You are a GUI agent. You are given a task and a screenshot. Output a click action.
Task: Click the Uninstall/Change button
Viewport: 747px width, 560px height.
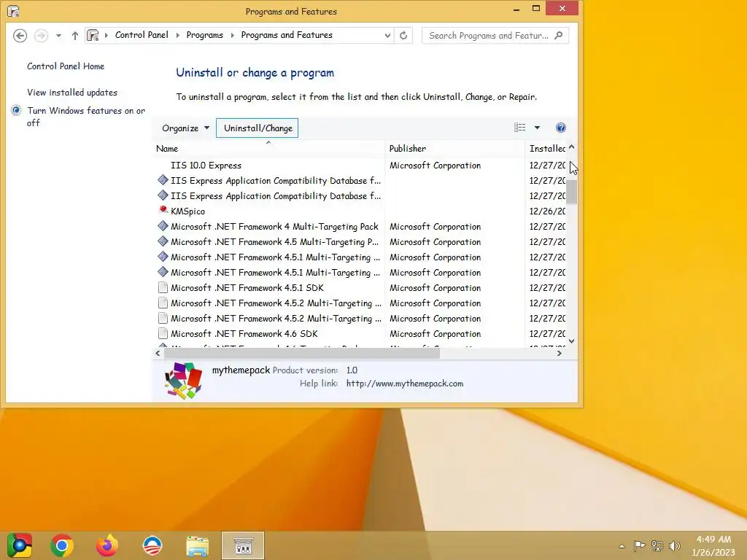click(x=258, y=128)
